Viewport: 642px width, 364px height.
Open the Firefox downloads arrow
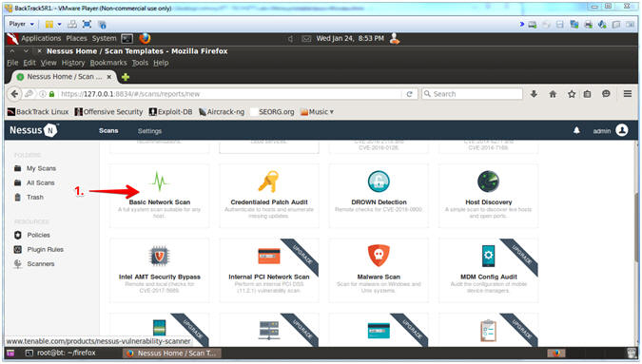534,94
